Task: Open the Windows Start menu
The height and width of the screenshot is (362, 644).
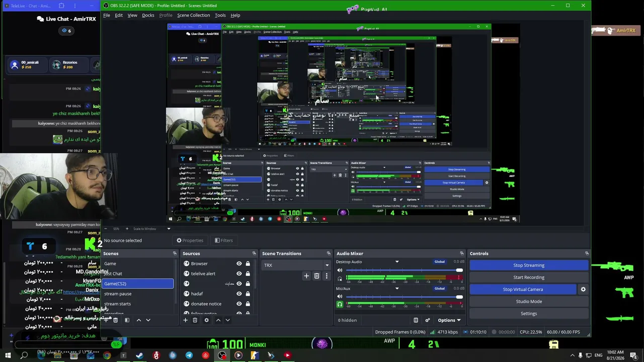Action: coord(8,355)
